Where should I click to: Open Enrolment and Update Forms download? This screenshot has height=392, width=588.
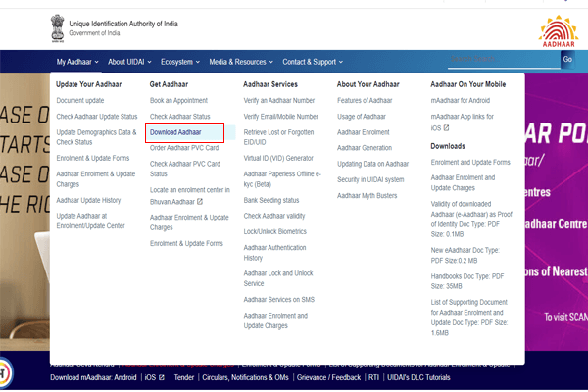pyautogui.click(x=470, y=162)
